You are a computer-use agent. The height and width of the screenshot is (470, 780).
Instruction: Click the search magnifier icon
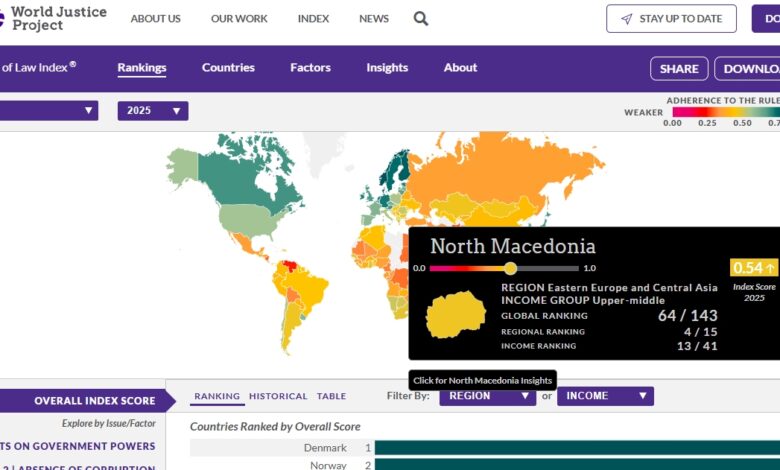point(421,19)
